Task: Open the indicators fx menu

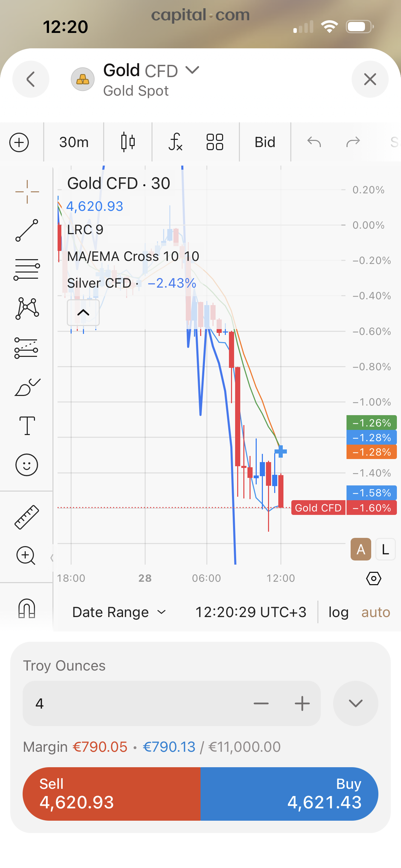Action: coord(175,142)
